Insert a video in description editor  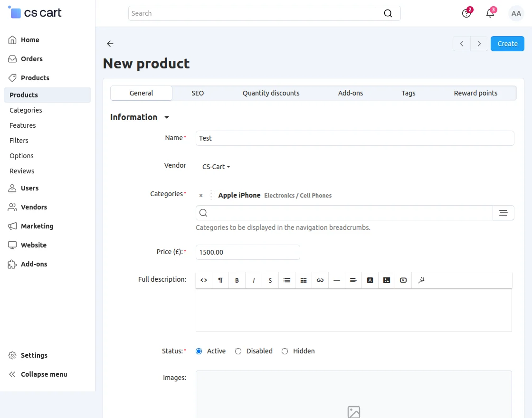(x=403, y=280)
